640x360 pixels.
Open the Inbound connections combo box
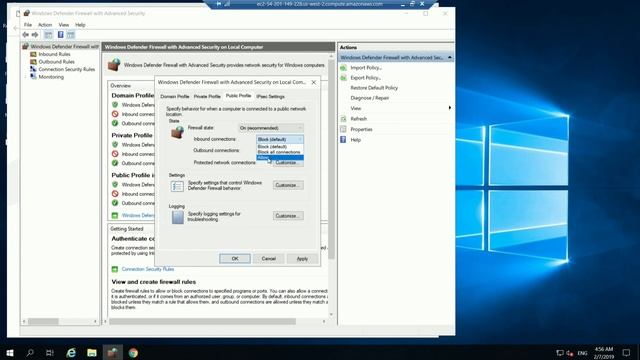(x=280, y=140)
